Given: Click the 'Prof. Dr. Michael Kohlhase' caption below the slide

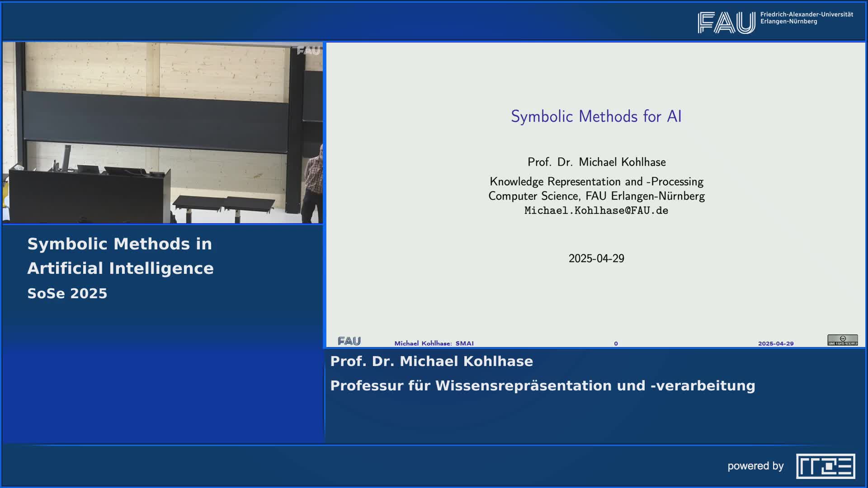Looking at the screenshot, I should (431, 361).
